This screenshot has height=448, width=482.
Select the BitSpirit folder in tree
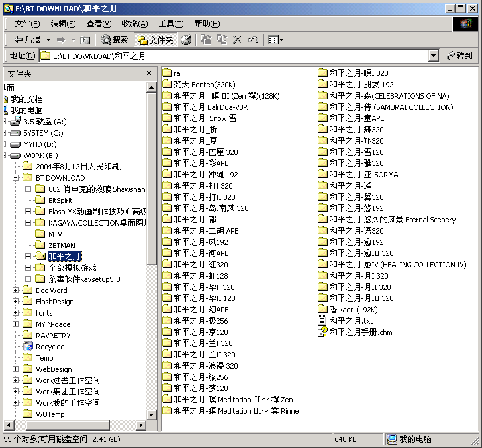coord(60,201)
